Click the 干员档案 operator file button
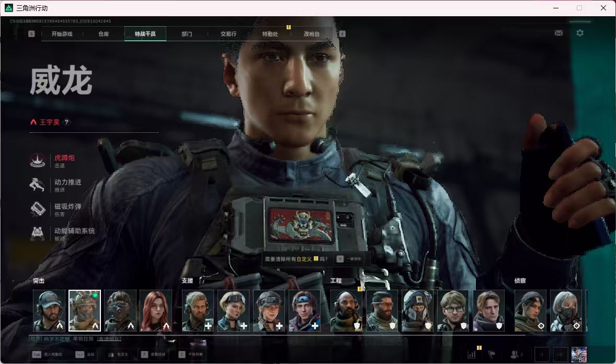616x364 pixels. [x=191, y=355]
